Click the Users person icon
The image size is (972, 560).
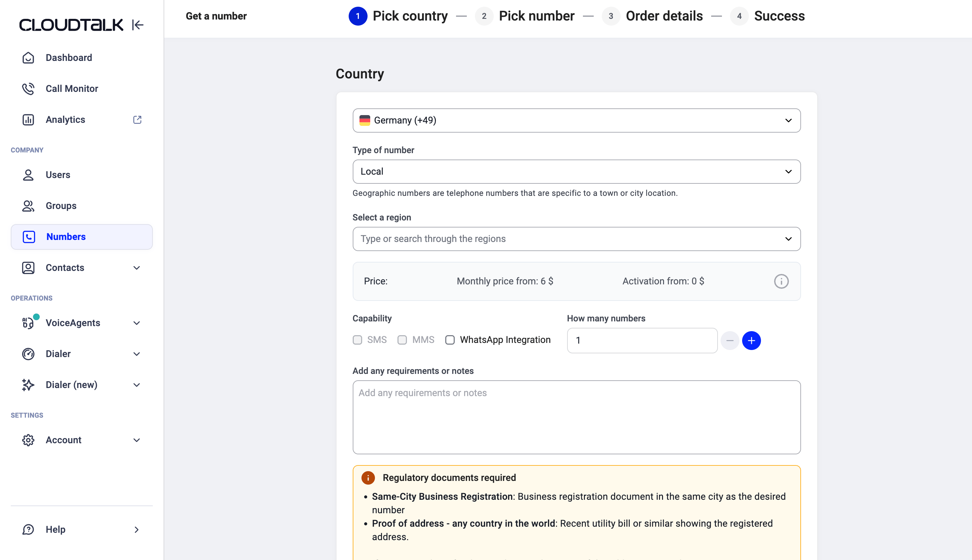(28, 175)
